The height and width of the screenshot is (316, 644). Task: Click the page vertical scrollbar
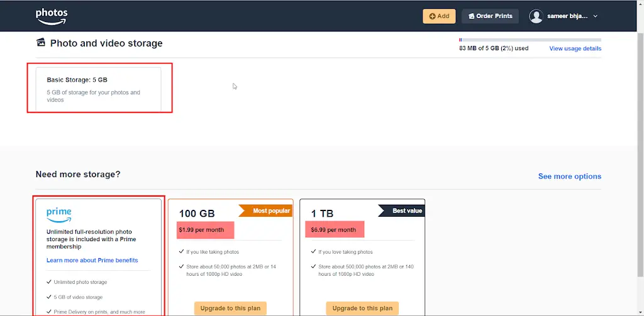pyautogui.click(x=641, y=158)
